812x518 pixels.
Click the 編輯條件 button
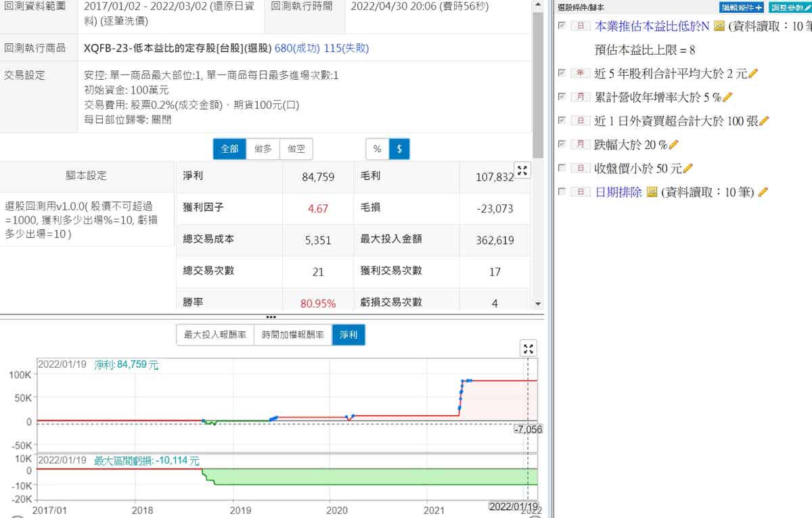click(x=741, y=7)
